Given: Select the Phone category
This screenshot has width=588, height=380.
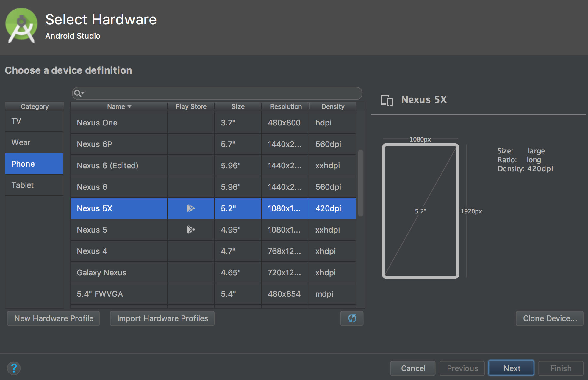Looking at the screenshot, I should point(34,164).
